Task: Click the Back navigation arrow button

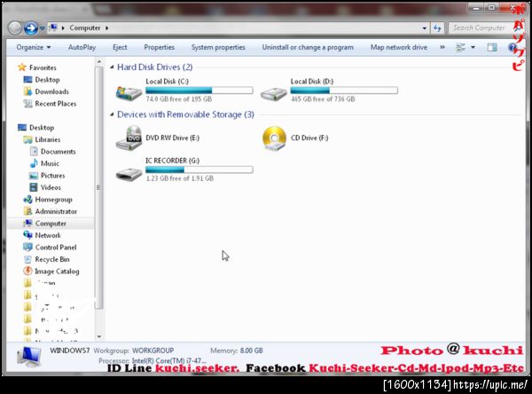Action: tap(15, 28)
